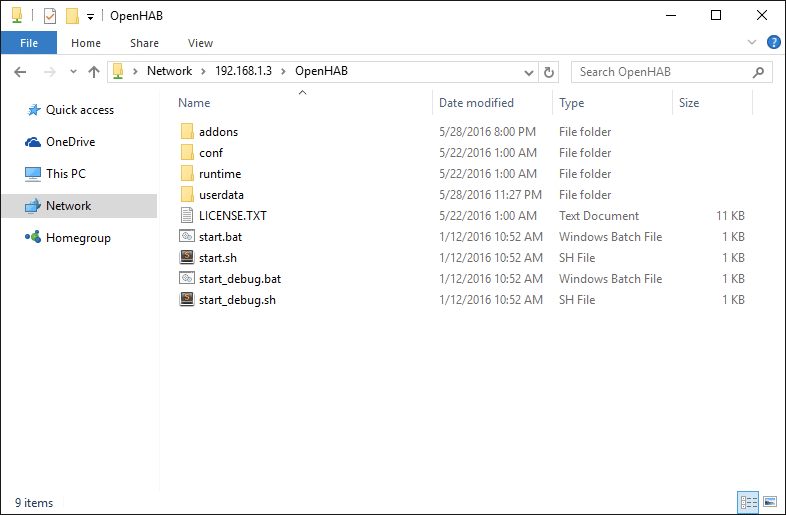Select the start_debug.bat file icon
Screen dimensions: 786x515
click(187, 278)
